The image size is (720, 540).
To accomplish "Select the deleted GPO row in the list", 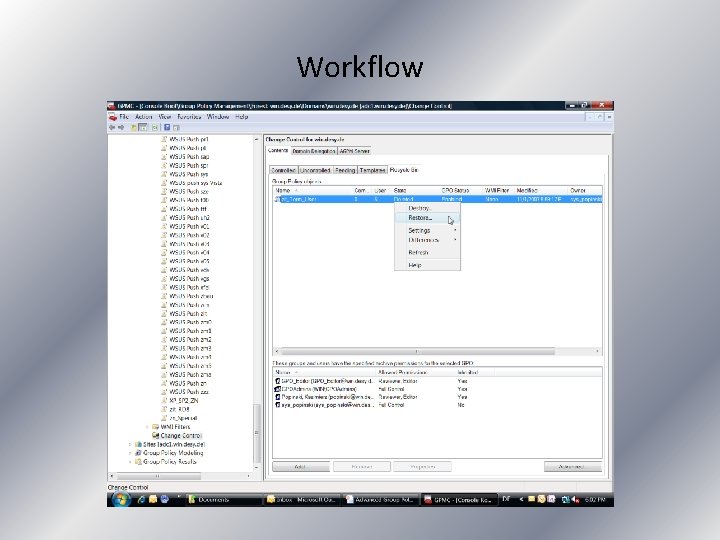I will (438, 199).
